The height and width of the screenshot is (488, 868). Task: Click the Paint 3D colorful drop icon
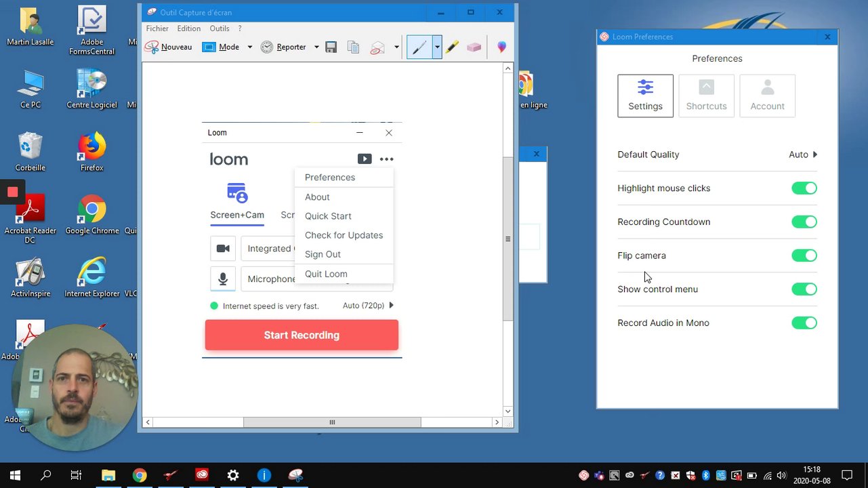(501, 47)
